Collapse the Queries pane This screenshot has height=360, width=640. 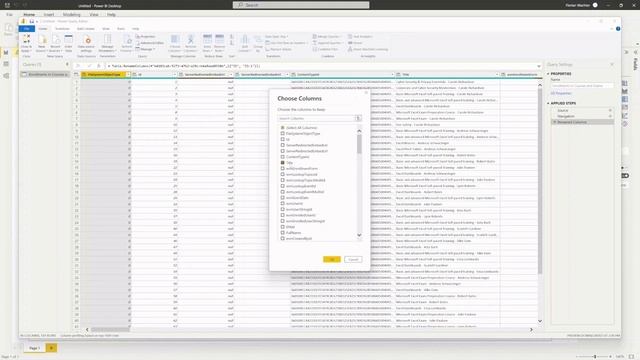(67, 64)
